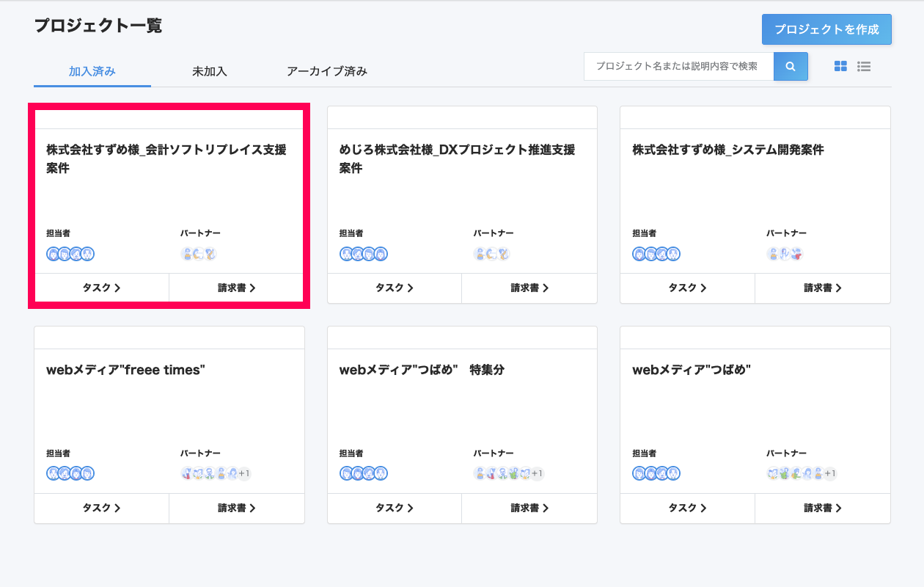Open タスク for つばめ 特集分 card
Screen dimensions: 924x587
pyautogui.click(x=395, y=508)
